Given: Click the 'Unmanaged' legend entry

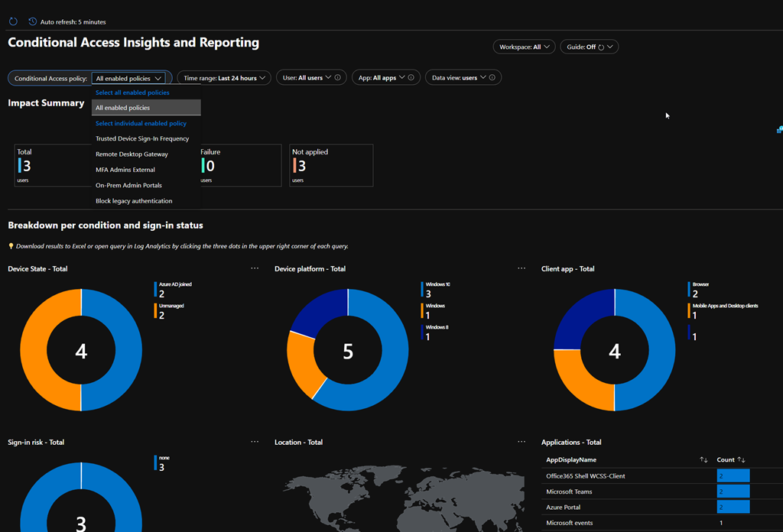Looking at the screenshot, I should [x=170, y=310].
